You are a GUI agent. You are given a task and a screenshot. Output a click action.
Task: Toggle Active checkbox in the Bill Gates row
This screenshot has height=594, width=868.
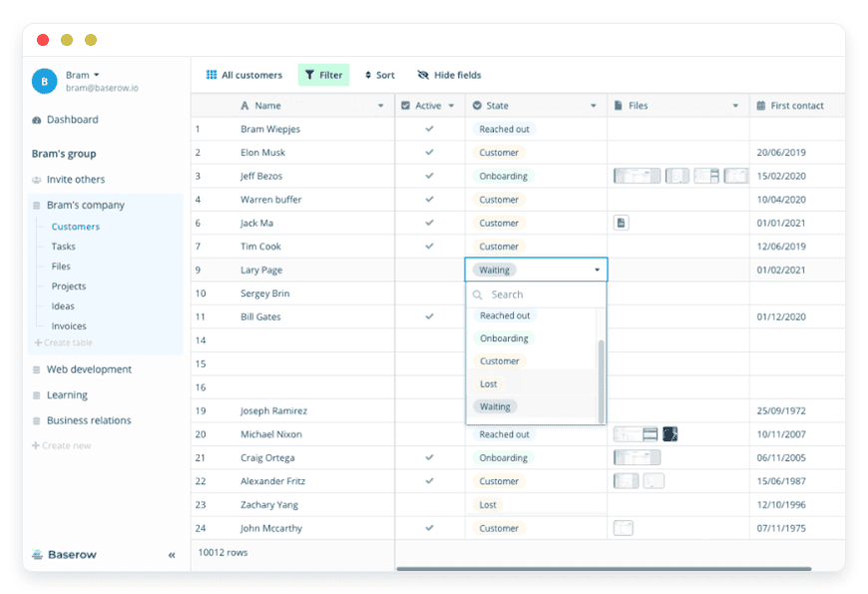429,316
